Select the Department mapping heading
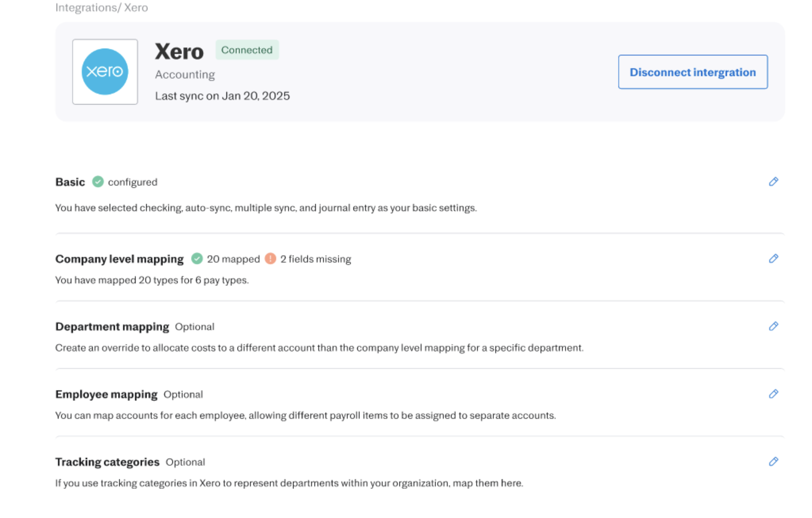The width and height of the screenshot is (812, 518). (x=112, y=327)
